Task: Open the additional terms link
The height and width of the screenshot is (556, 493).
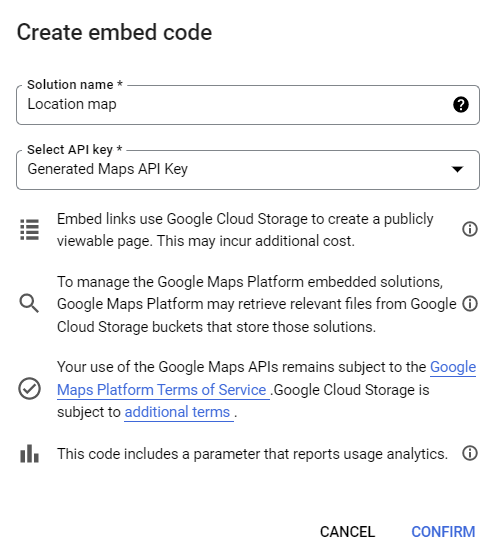Action: pyautogui.click(x=179, y=412)
